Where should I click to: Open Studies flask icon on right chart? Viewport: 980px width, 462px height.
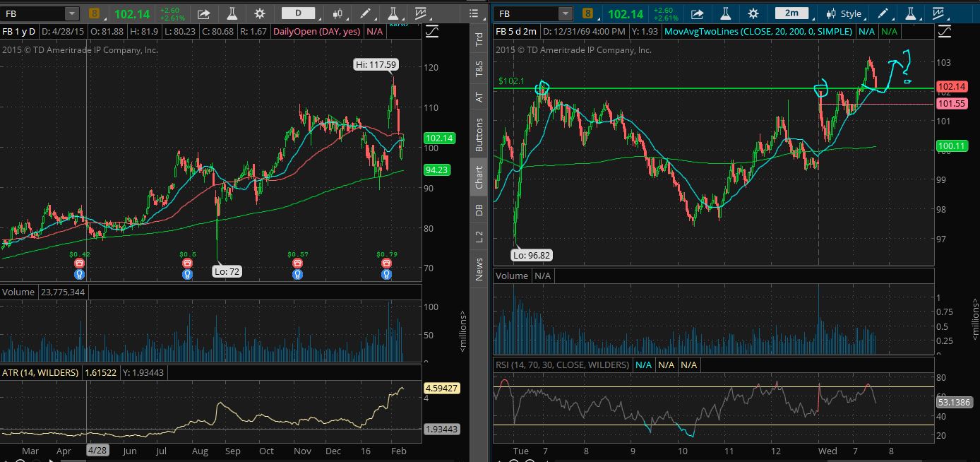click(726, 13)
